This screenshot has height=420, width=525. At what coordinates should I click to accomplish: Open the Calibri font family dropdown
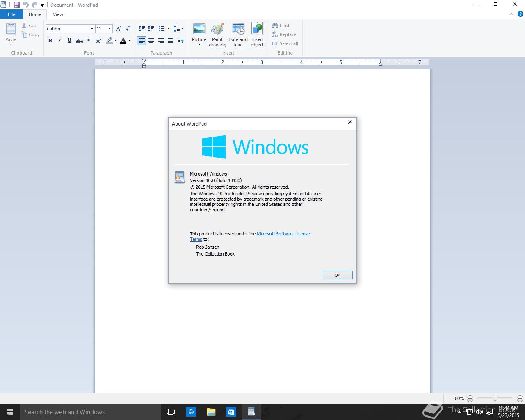92,29
